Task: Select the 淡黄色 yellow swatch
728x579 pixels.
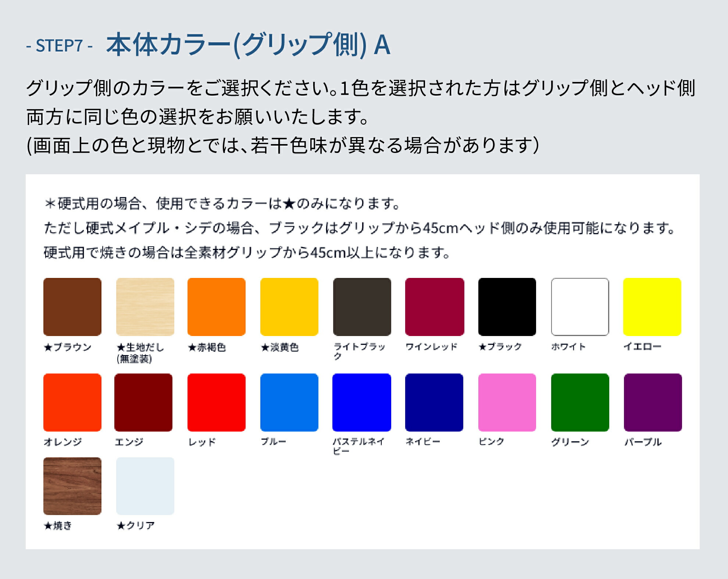Action: pyautogui.click(x=289, y=307)
